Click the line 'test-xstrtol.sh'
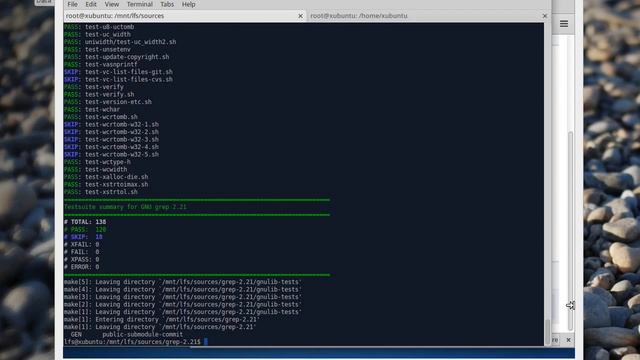Screen dimensions: 640x360 pos(101,192)
